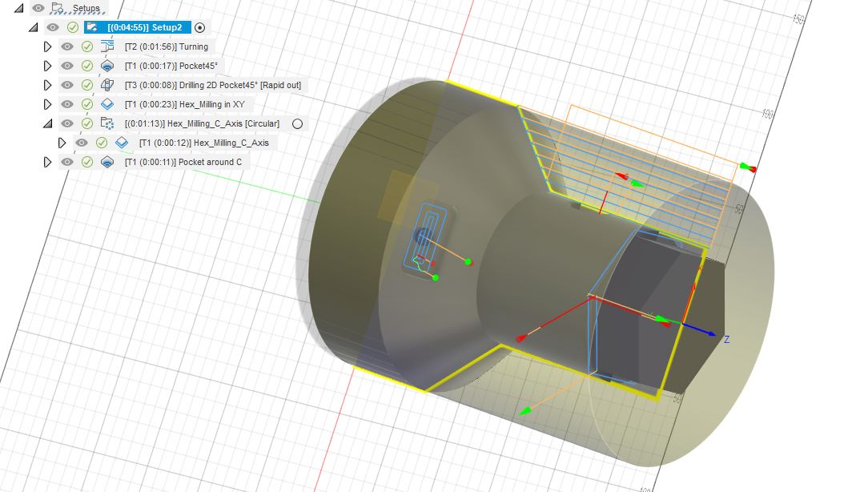868x492 pixels.
Task: Toggle visibility of Hex_Milling in XY
Action: 67,104
